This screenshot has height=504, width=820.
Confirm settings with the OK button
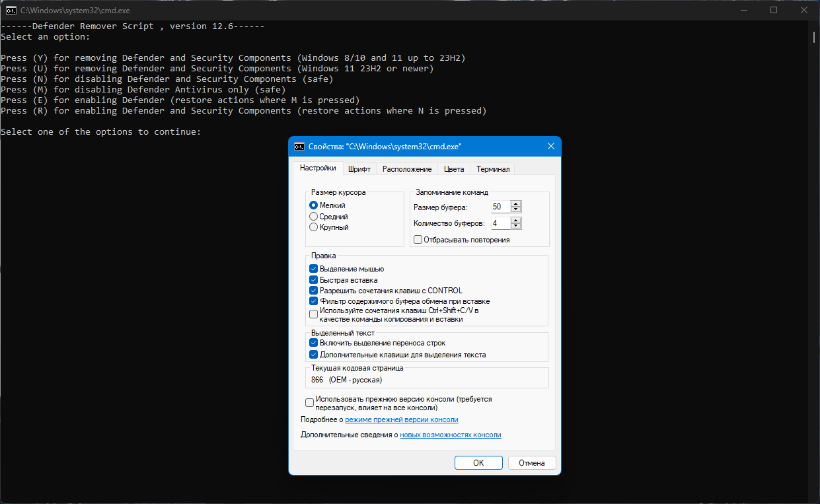pos(478,463)
